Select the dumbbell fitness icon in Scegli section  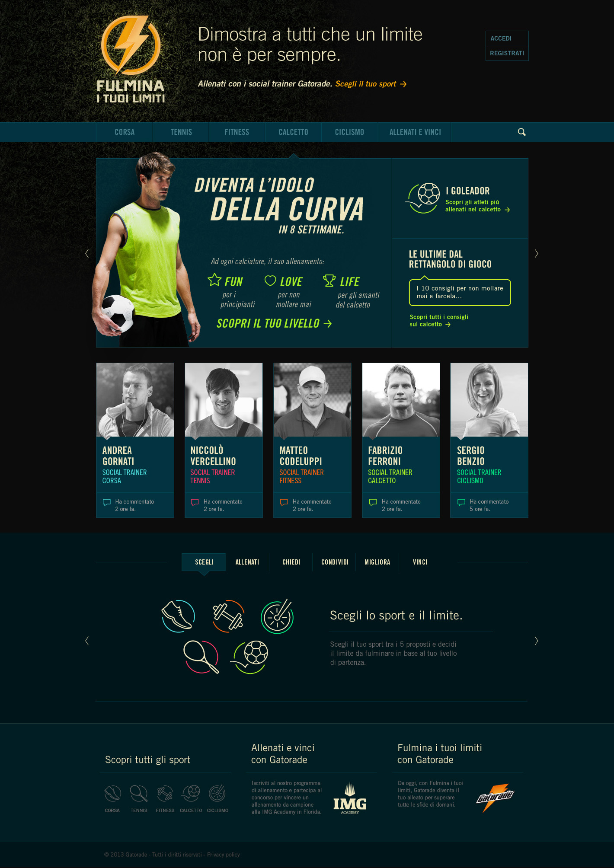228,616
